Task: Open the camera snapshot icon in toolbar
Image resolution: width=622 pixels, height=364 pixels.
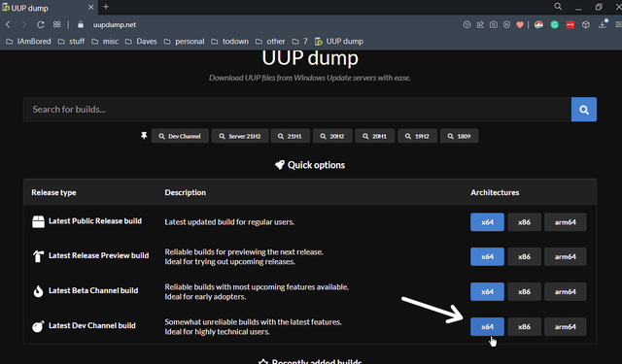Action: (493, 24)
